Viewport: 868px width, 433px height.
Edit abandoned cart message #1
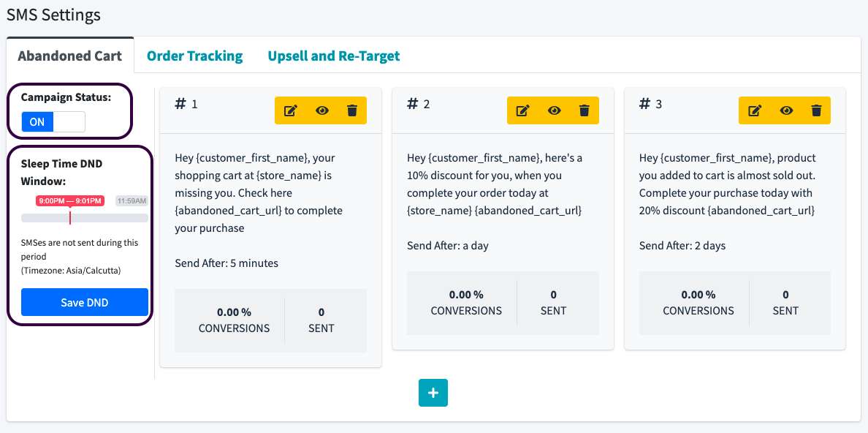(x=291, y=110)
